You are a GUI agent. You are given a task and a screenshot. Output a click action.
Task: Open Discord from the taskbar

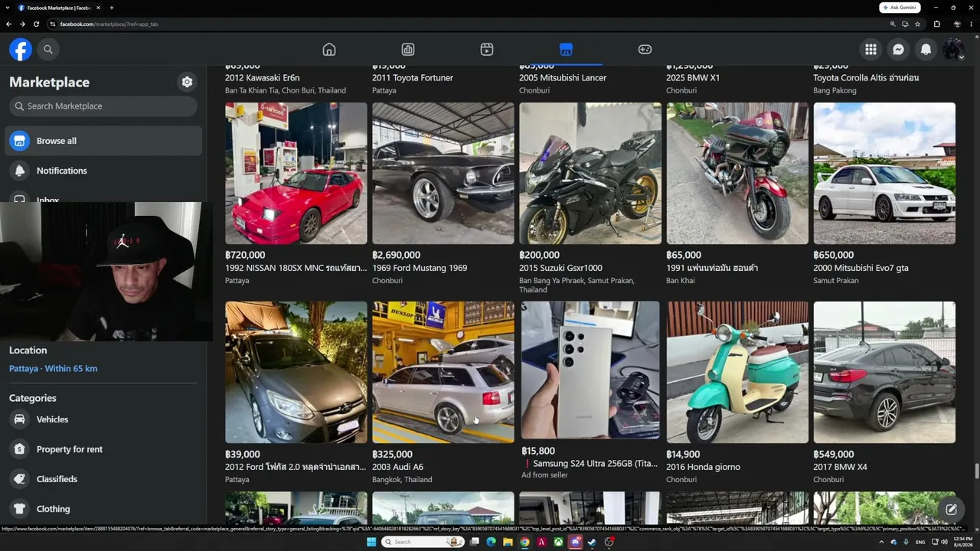point(575,542)
